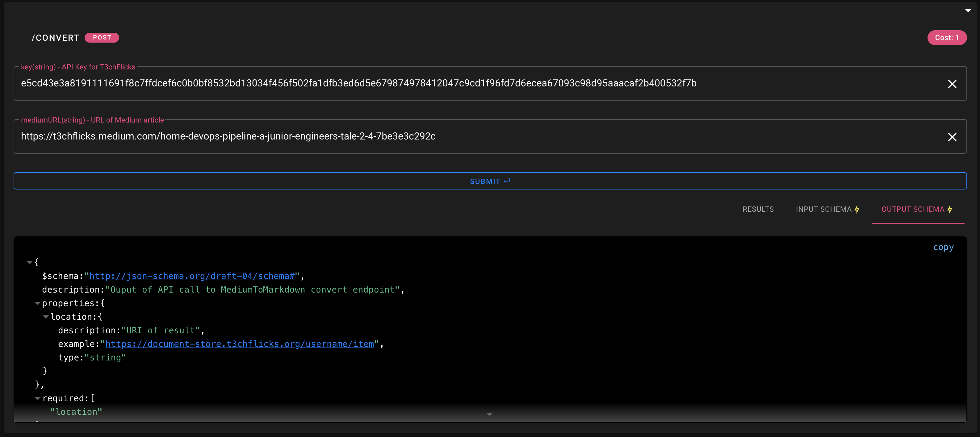Click the lightning icon on Input Schema
980x437 pixels.
[857, 209]
